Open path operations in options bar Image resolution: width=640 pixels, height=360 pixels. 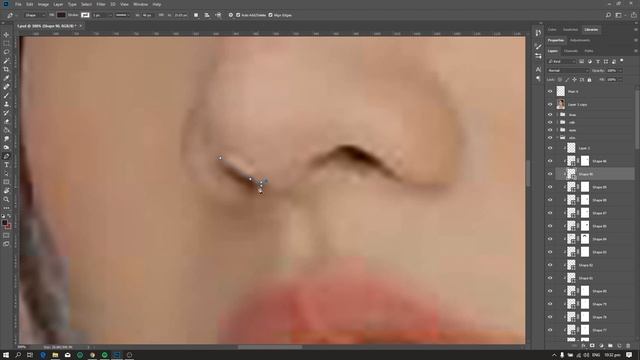coord(196,15)
